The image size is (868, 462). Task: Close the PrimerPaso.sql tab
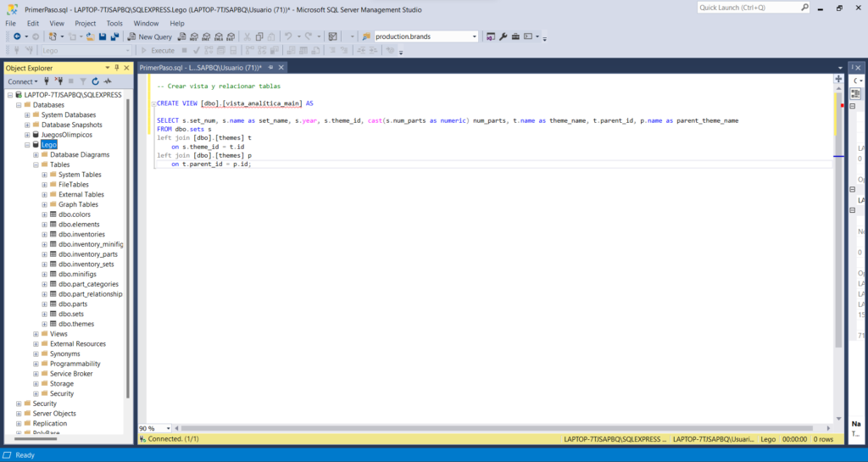tap(282, 67)
